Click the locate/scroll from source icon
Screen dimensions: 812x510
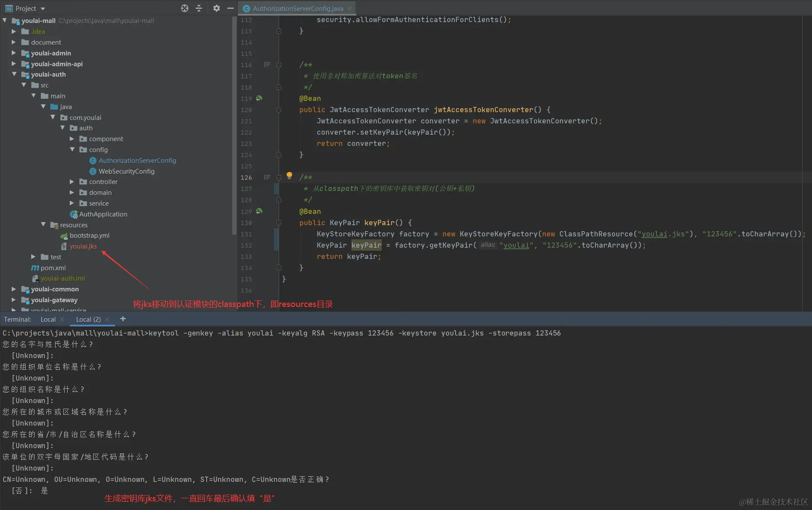pyautogui.click(x=185, y=8)
